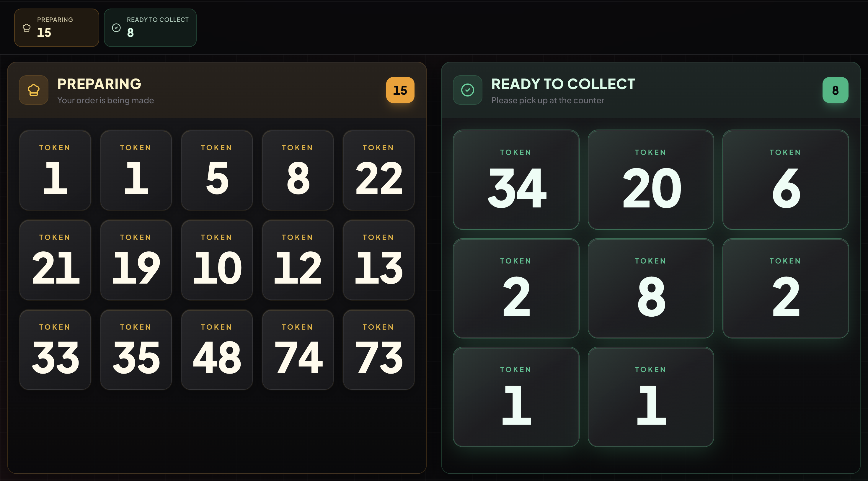Viewport: 868px width, 481px height.
Task: Pick ready token 6 tile
Action: tap(785, 180)
